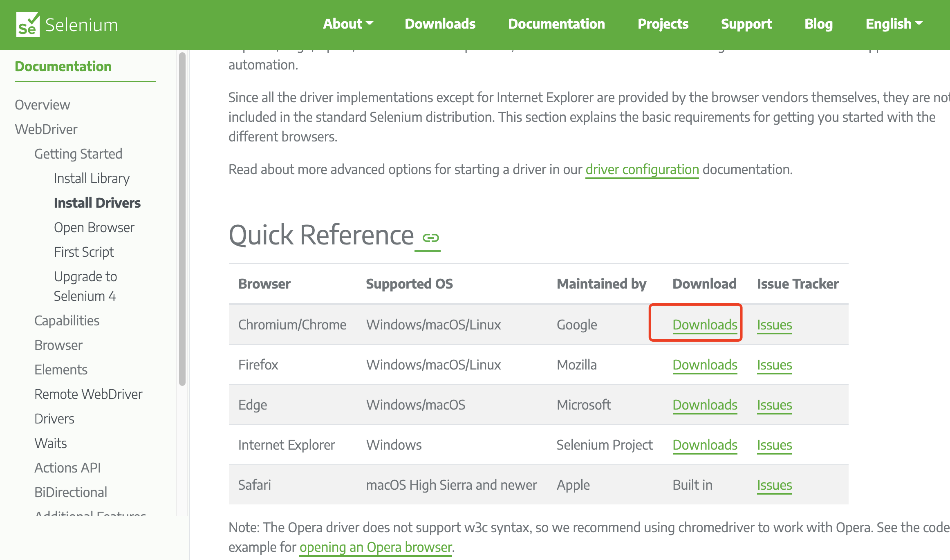Image resolution: width=950 pixels, height=560 pixels.
Task: Select Upgrade to Selenium 4 in sidebar
Action: pyautogui.click(x=85, y=286)
